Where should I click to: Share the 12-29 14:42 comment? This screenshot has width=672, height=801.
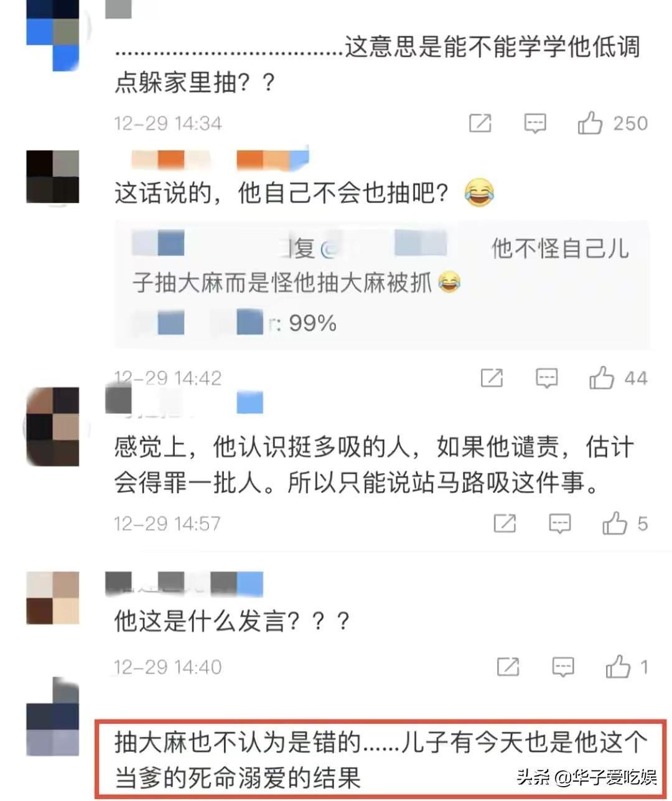(x=492, y=378)
